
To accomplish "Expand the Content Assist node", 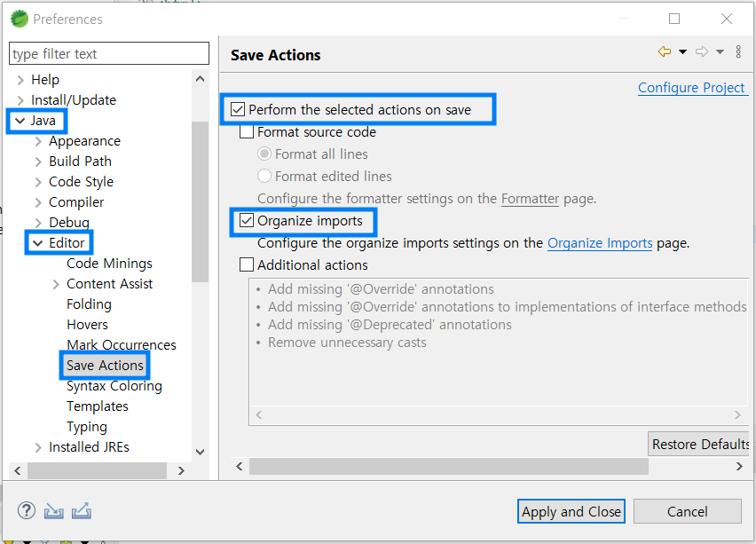I will 56,284.
